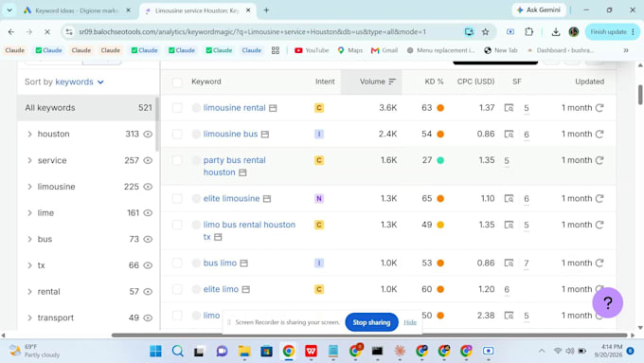
Task: Refresh the limousine rental row data
Action: click(x=599, y=108)
